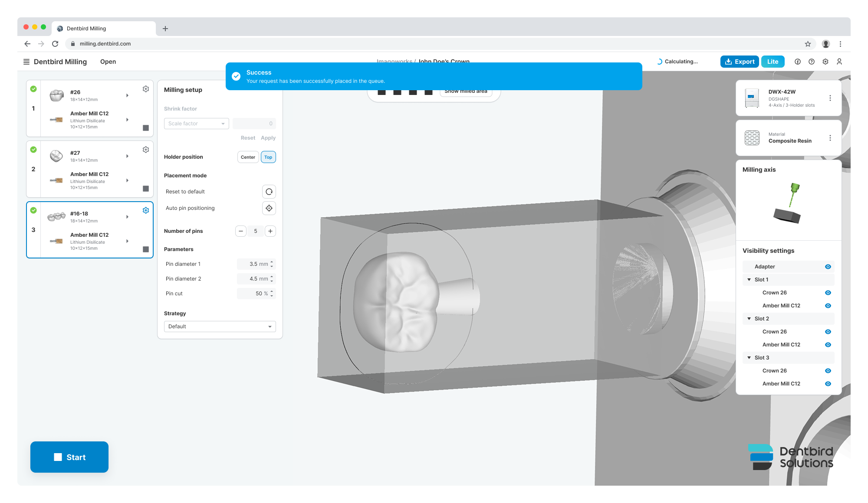Open the hamburger menu beside Dentbird Milling

[26, 62]
